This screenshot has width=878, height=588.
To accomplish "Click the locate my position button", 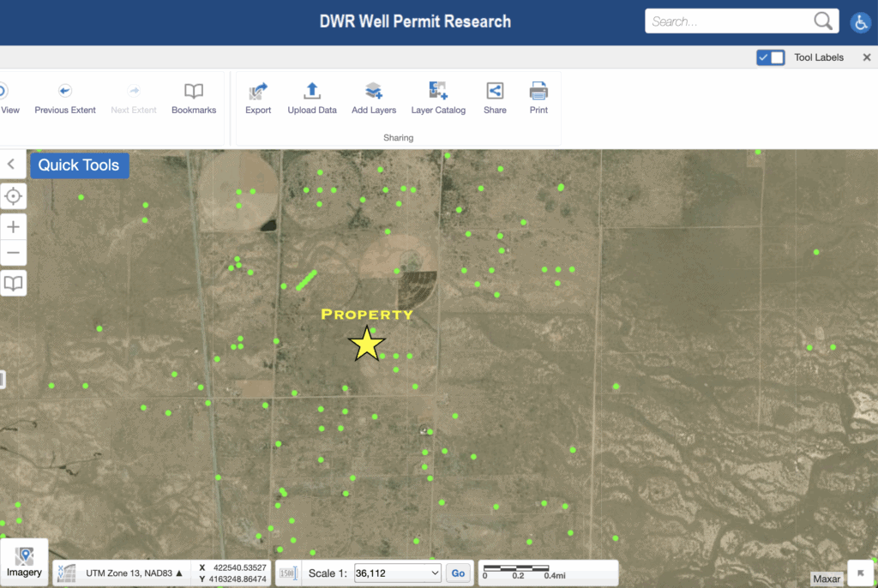I will [x=13, y=196].
